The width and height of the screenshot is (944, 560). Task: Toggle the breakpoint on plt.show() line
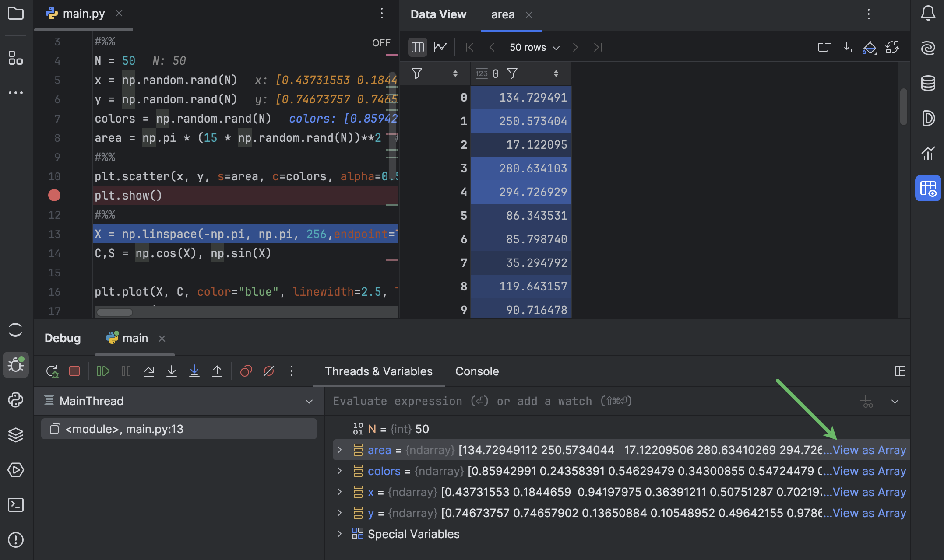pyautogui.click(x=54, y=195)
